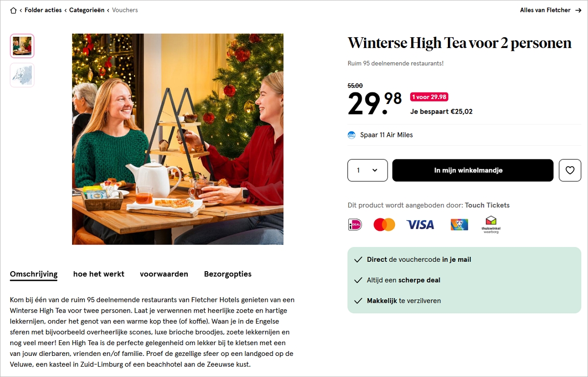Click the home icon in breadcrumb
The width and height of the screenshot is (588, 377).
(x=13, y=10)
